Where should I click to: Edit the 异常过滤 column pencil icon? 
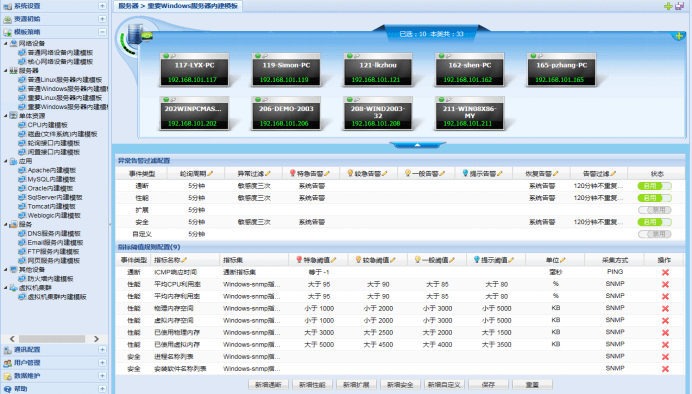pyautogui.click(x=268, y=174)
